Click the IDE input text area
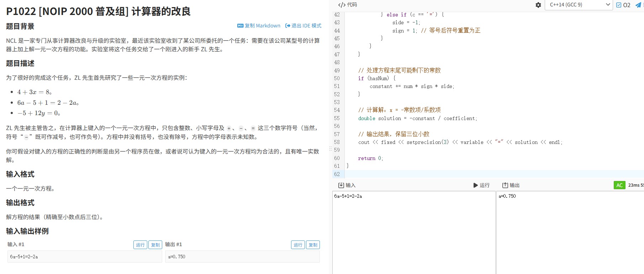644x274 pixels. tap(414, 232)
